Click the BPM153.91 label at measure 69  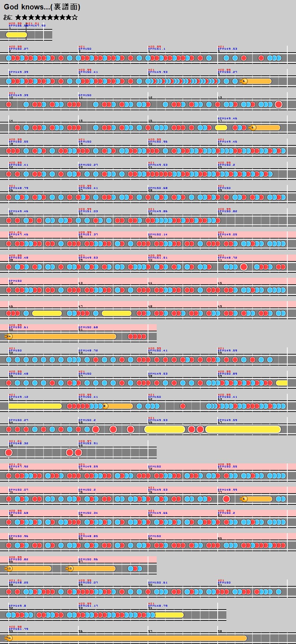point(88,443)
